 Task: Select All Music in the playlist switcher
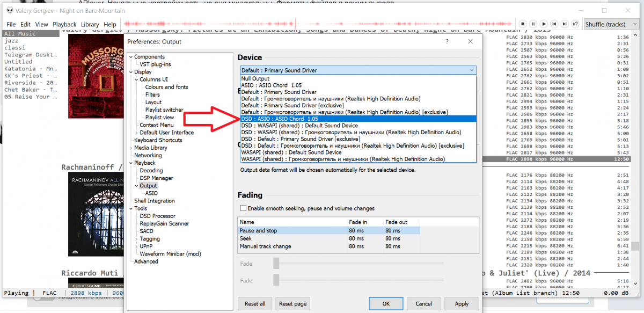click(30, 34)
